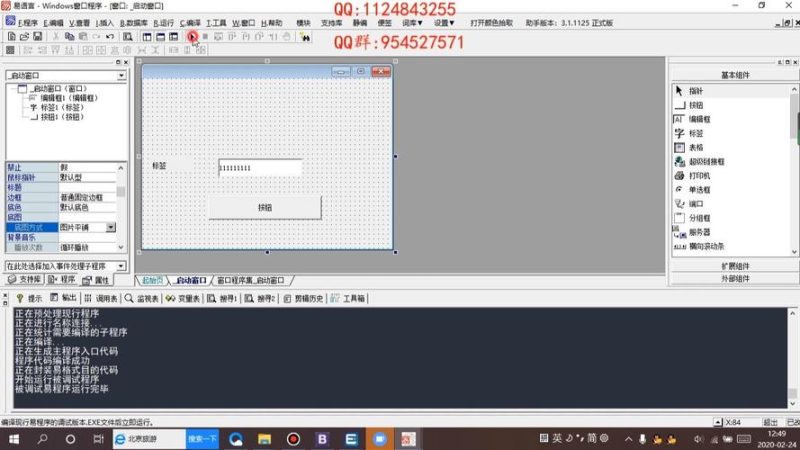Expand the 扩展组件 component group
Screen dimensions: 800x450
[x=735, y=266]
